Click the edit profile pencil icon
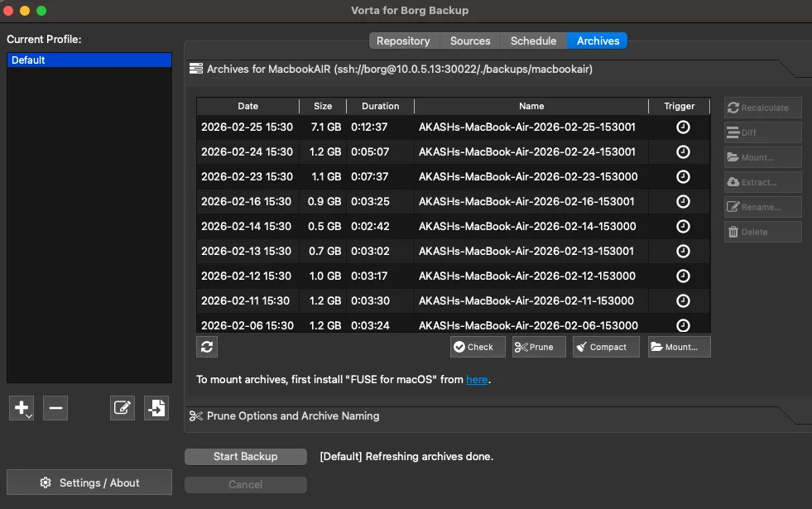Screen dimensions: 812x509 tap(123, 407)
